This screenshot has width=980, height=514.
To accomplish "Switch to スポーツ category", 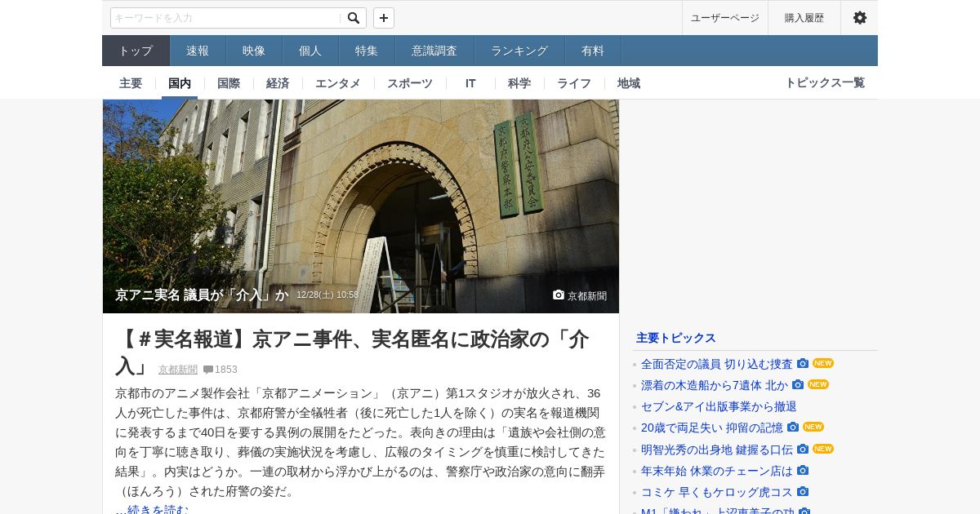I will pos(410,83).
